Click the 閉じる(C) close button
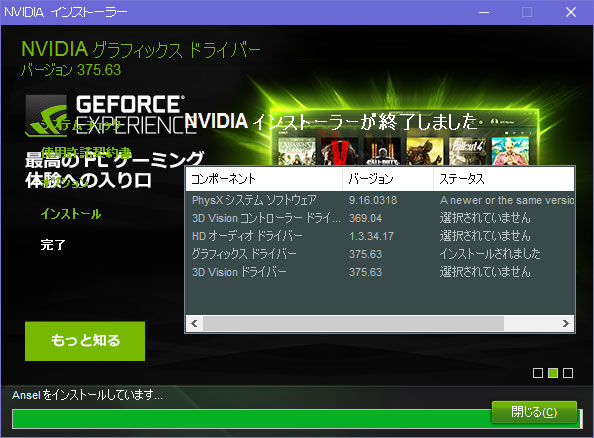Image resolution: width=594 pixels, height=438 pixels. click(534, 412)
